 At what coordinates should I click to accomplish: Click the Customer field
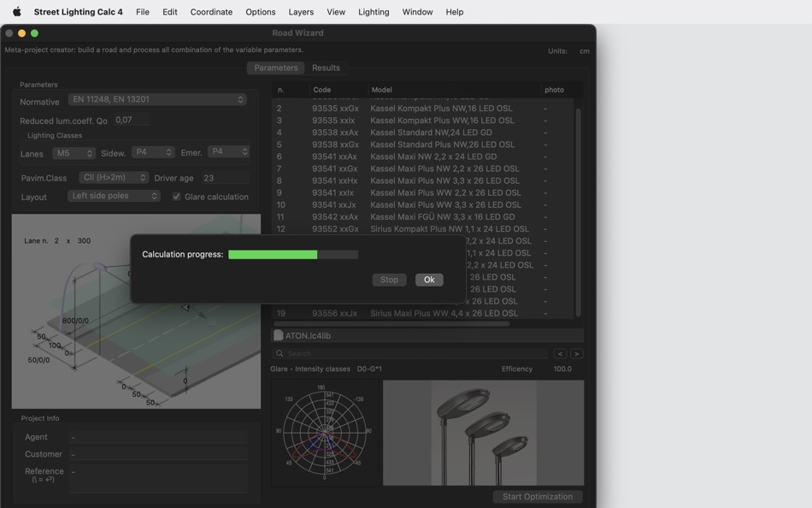tap(158, 454)
